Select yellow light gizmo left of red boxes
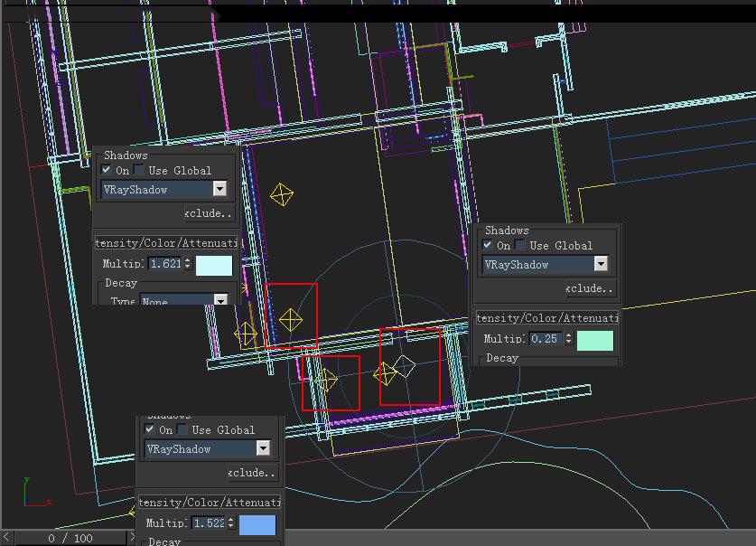756x546 pixels. point(246,334)
